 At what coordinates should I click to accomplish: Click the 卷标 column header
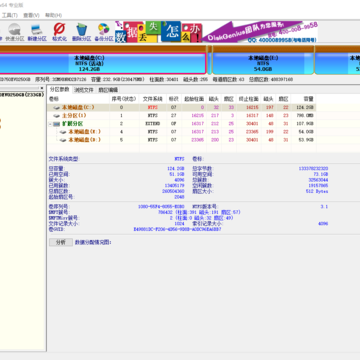coord(78,99)
